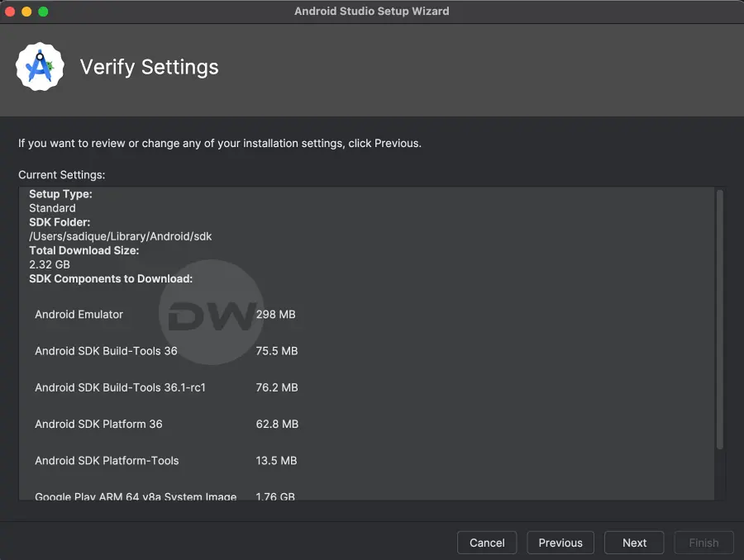This screenshot has width=744, height=560.
Task: Click the Previous button
Action: pyautogui.click(x=560, y=543)
